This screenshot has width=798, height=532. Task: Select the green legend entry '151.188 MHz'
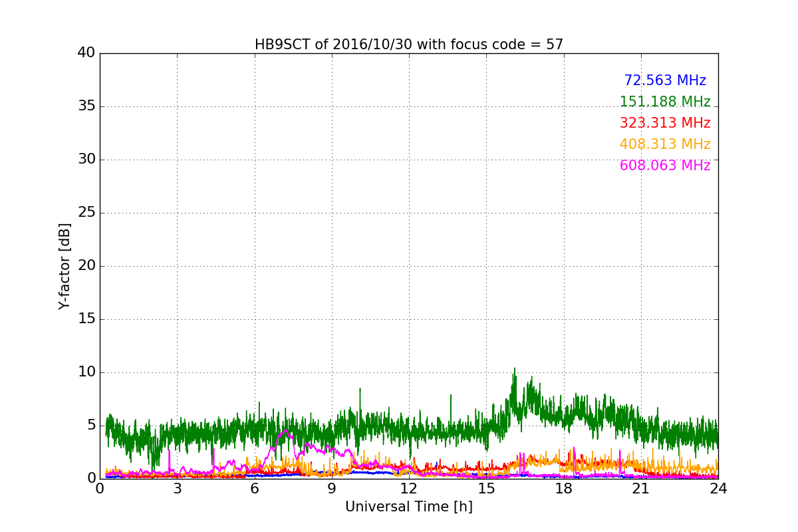665,102
